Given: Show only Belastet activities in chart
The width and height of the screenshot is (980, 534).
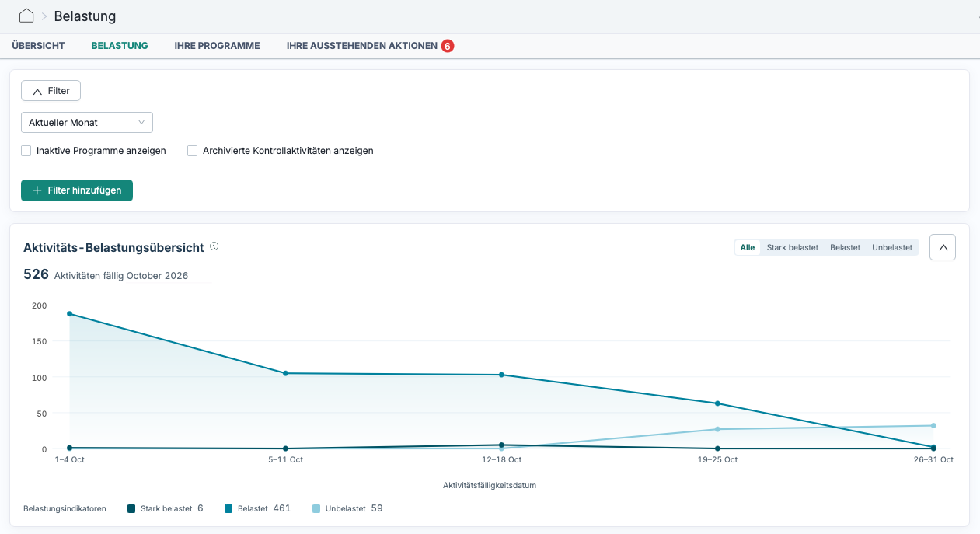Looking at the screenshot, I should click(x=845, y=247).
